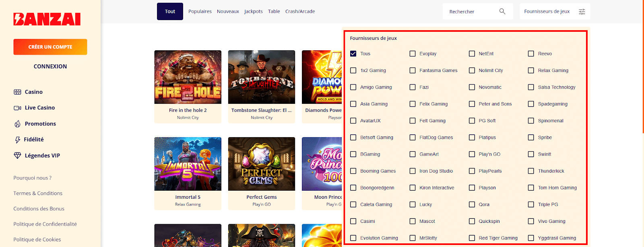Image resolution: width=644 pixels, height=247 pixels.
Task: Click the Live Casino camera icon
Action: coord(17,108)
